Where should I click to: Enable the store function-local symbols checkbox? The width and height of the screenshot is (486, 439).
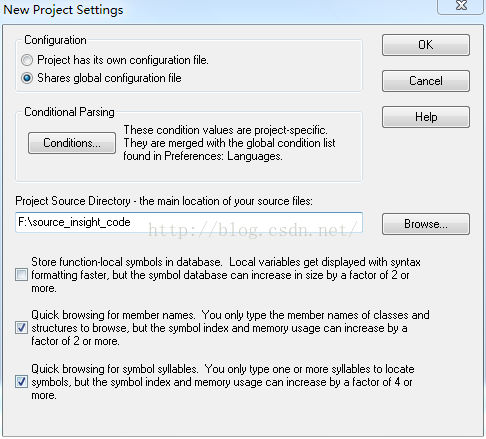(x=21, y=275)
